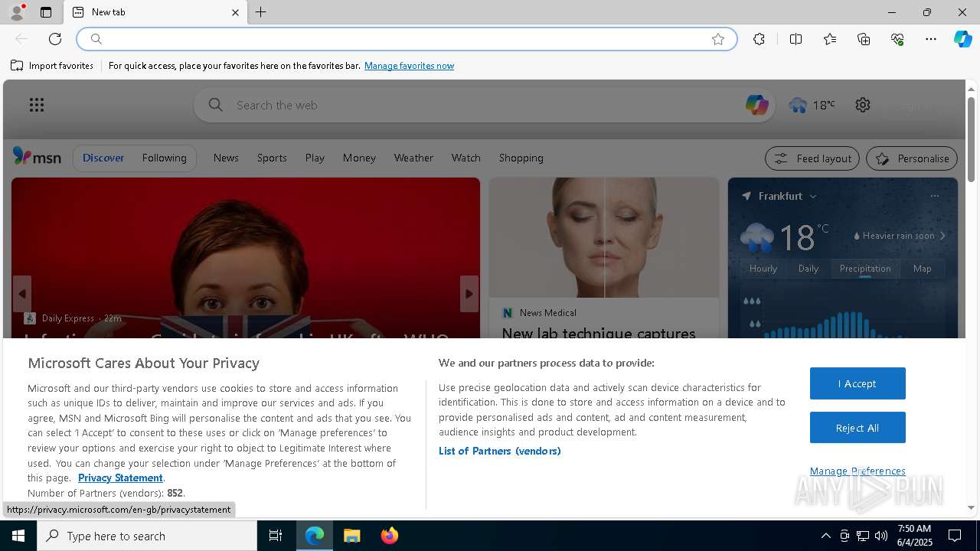
Task: Open the Weather section
Action: [413, 158]
